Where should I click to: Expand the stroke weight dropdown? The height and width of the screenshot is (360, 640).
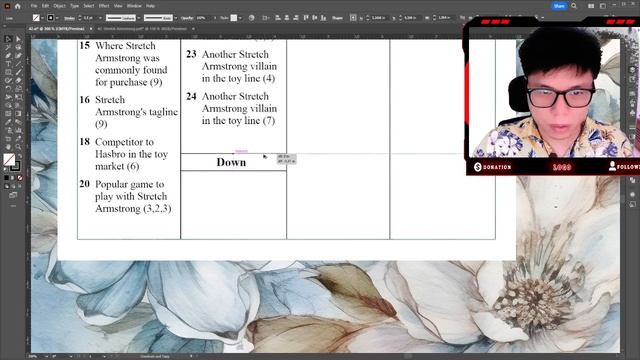[100, 18]
